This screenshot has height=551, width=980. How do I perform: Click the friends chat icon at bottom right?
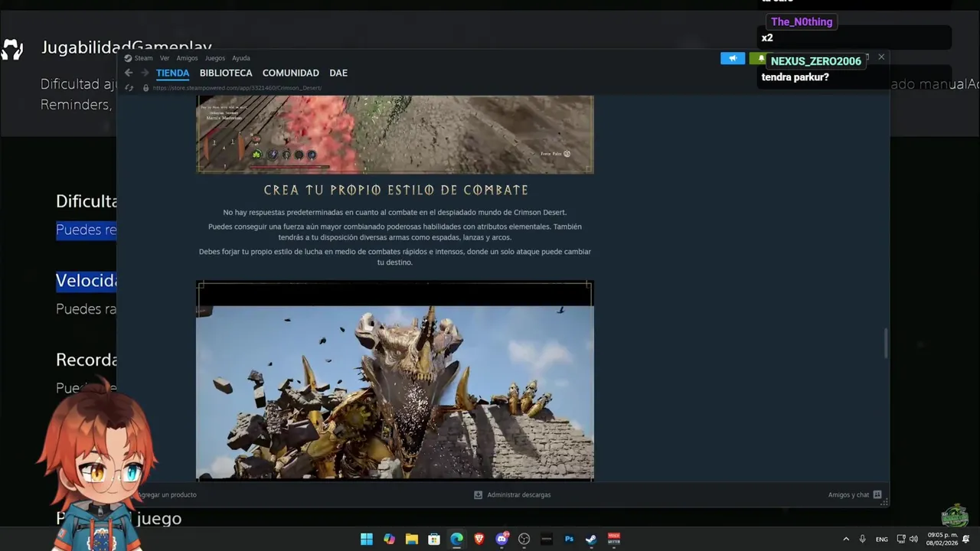877,494
